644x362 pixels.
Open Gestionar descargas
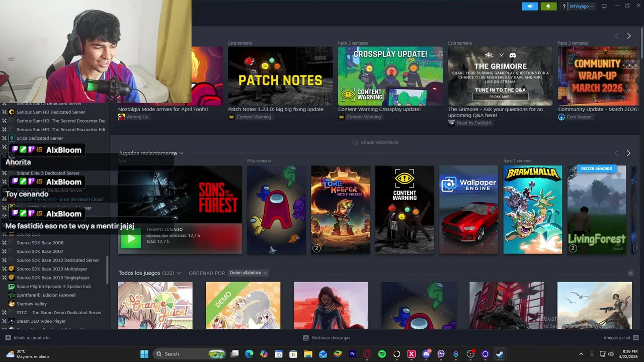pyautogui.click(x=327, y=338)
